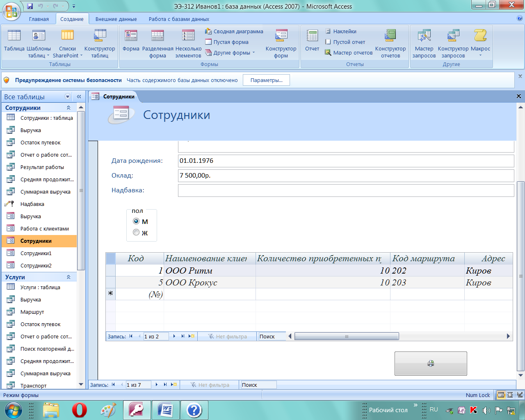This screenshot has width=525, height=420.
Task: Click Несколько элементов icon
Action: (x=188, y=43)
